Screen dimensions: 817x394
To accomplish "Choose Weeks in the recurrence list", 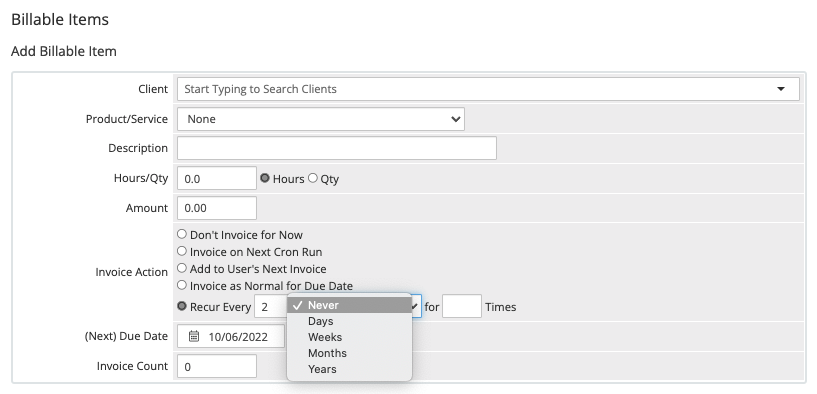I will (x=349, y=337).
